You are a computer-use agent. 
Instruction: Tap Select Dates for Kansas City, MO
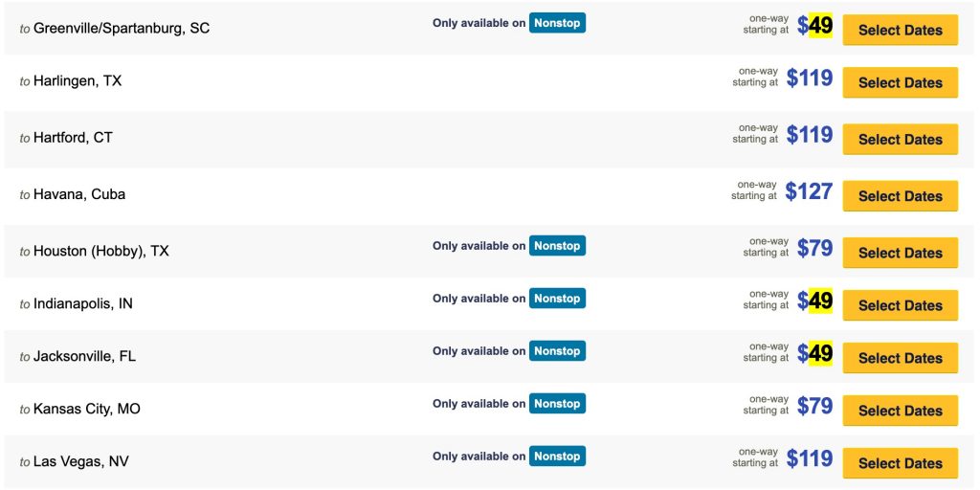click(900, 411)
